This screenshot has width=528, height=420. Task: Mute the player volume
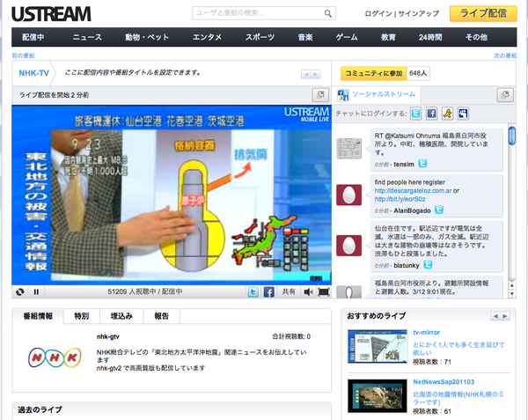coord(308,291)
